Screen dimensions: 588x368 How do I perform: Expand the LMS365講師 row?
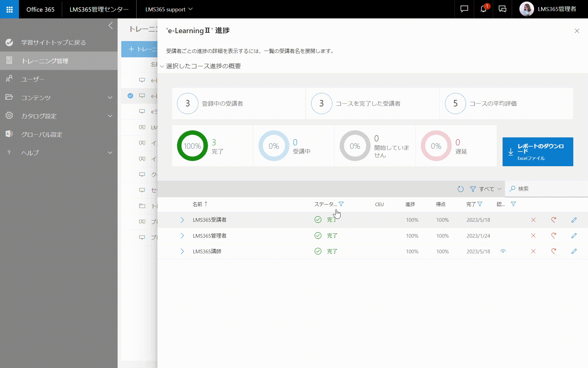[x=182, y=251]
